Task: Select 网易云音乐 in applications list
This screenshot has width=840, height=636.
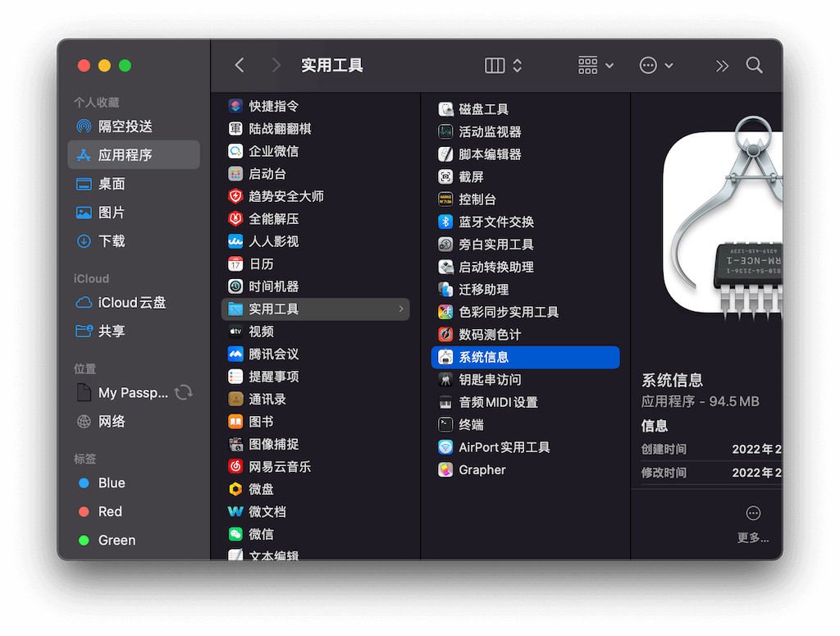Action: [x=279, y=466]
